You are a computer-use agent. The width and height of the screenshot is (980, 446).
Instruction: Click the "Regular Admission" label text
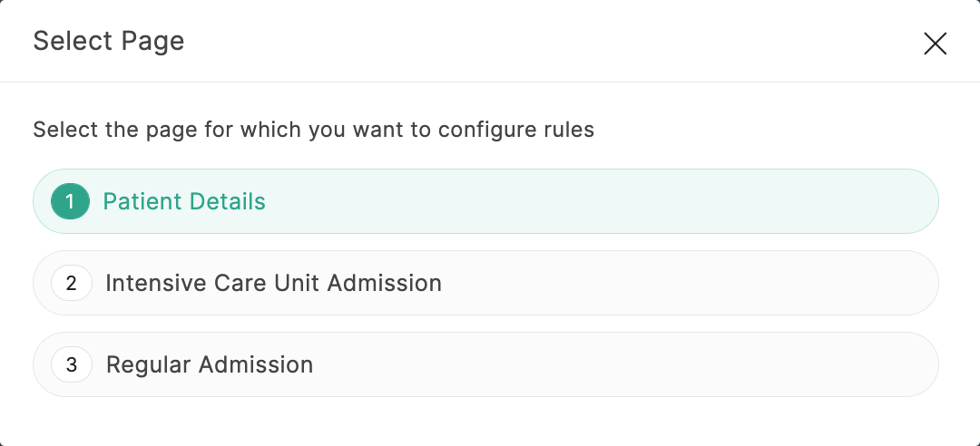(x=210, y=364)
